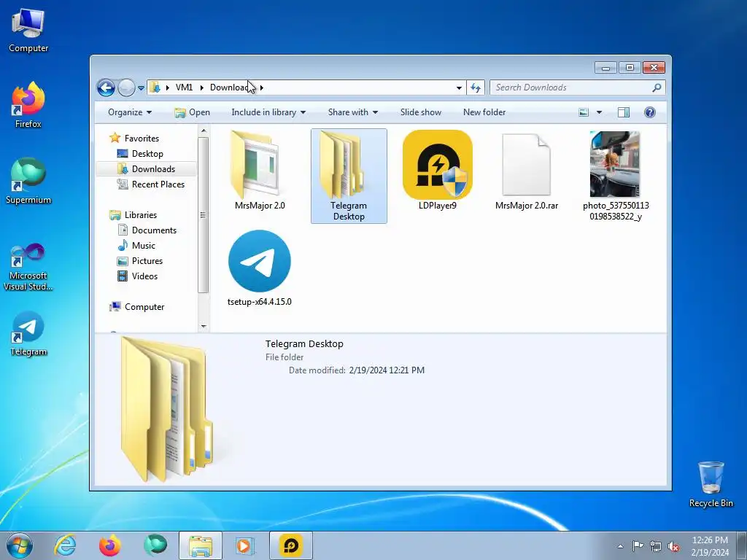The width and height of the screenshot is (747, 560).
Task: Open the recent pages dropdown arrow
Action: point(141,88)
